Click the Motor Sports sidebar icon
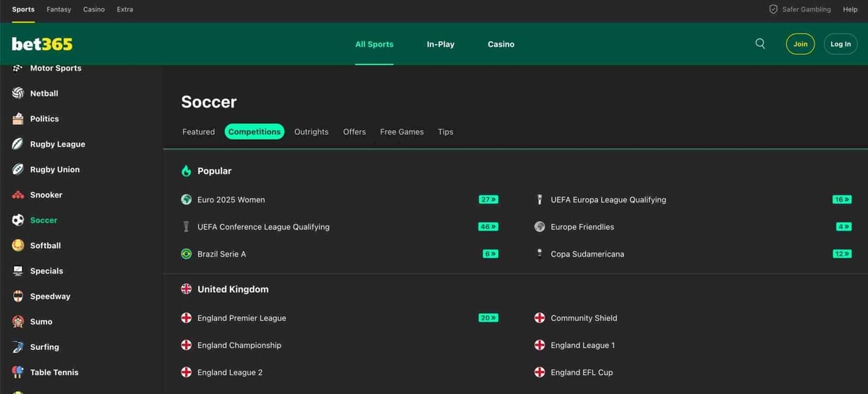The image size is (868, 394). pyautogui.click(x=18, y=68)
